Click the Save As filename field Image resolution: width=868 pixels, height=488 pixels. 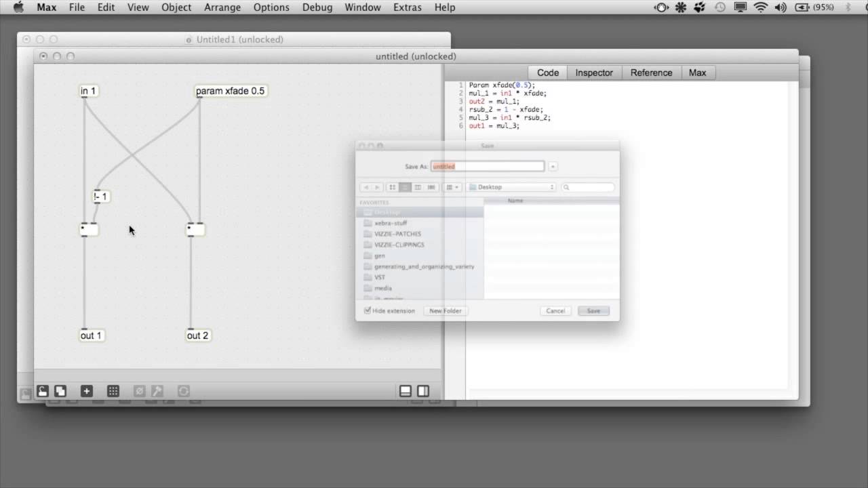[x=488, y=166]
